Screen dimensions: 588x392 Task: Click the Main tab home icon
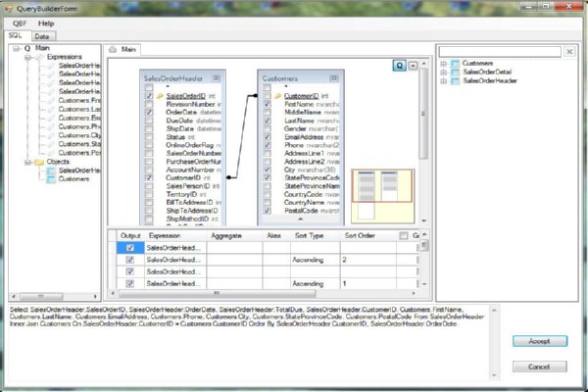click(113, 50)
